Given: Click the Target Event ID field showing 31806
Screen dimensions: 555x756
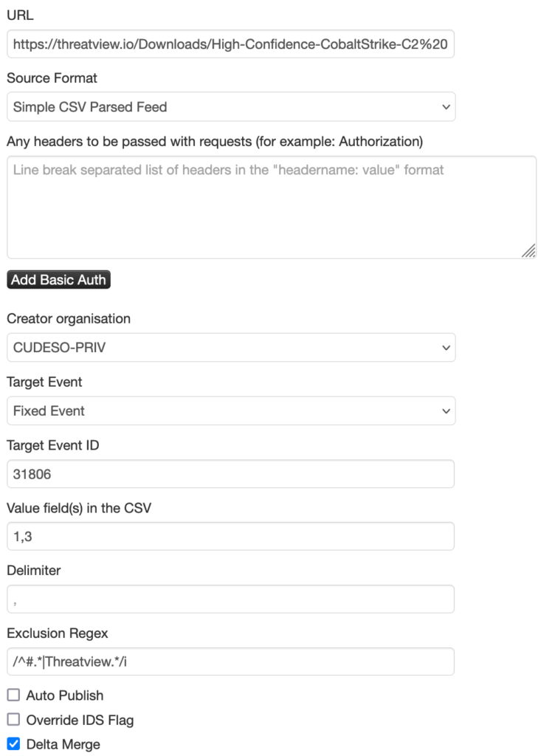Looking at the screenshot, I should (x=230, y=473).
